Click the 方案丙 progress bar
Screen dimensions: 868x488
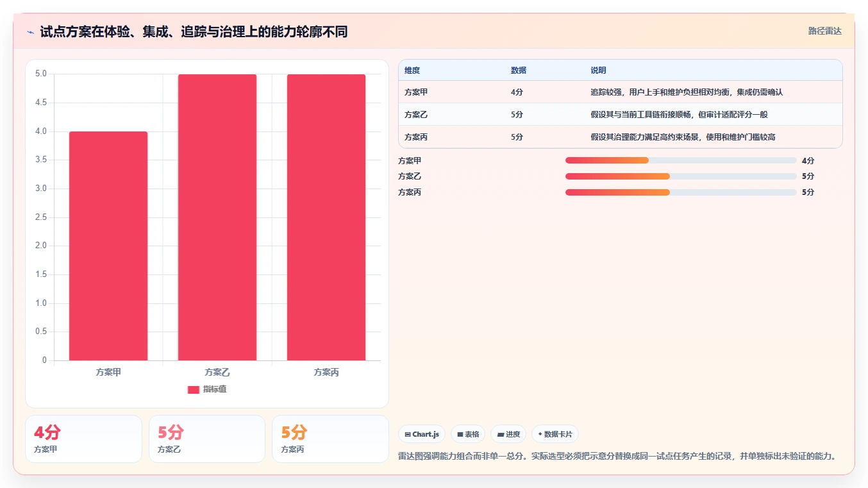coord(681,192)
